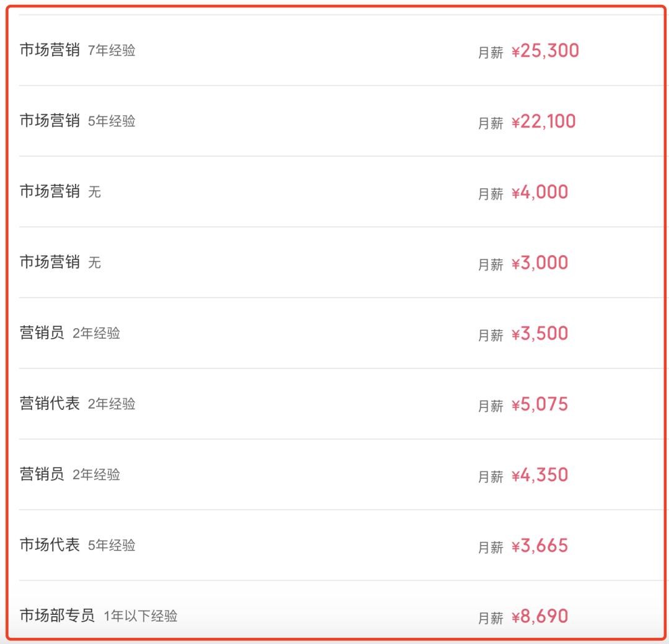Click the ¥3,500 salary amount
This screenshot has height=644, width=669.
pyautogui.click(x=540, y=333)
